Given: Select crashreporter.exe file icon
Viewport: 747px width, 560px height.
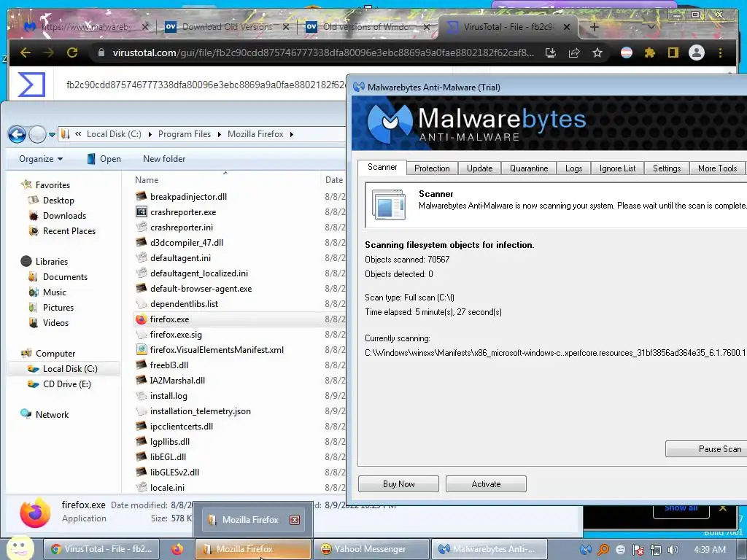Looking at the screenshot, I should coord(141,212).
